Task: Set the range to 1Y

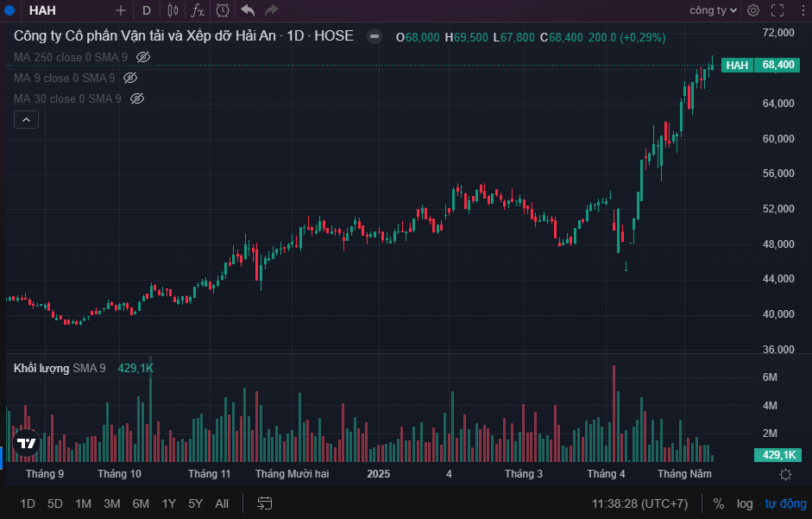Action: pos(169,503)
